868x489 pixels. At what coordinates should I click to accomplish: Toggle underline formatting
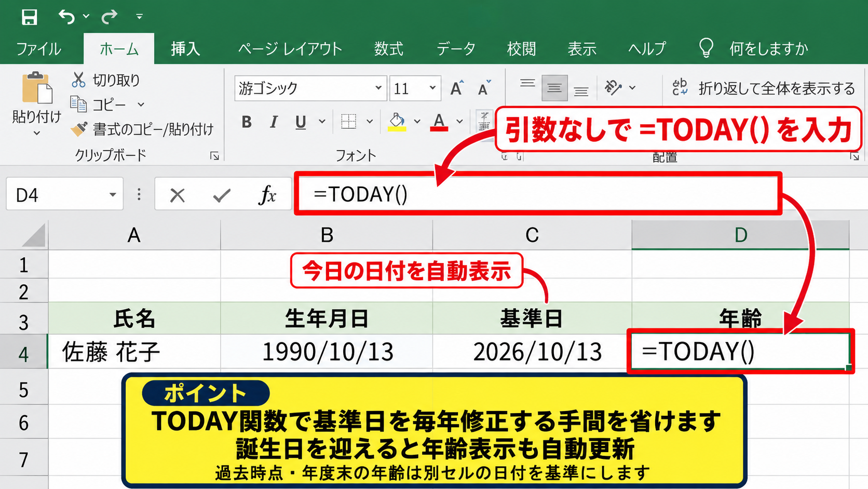(300, 122)
